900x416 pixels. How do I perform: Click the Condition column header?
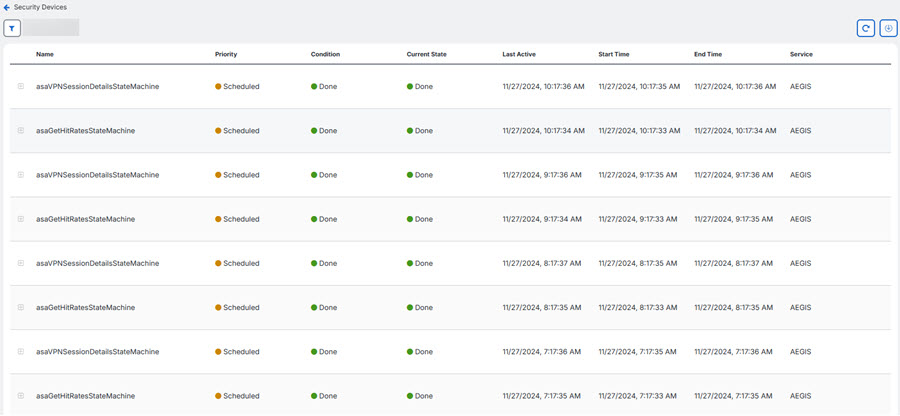point(325,54)
